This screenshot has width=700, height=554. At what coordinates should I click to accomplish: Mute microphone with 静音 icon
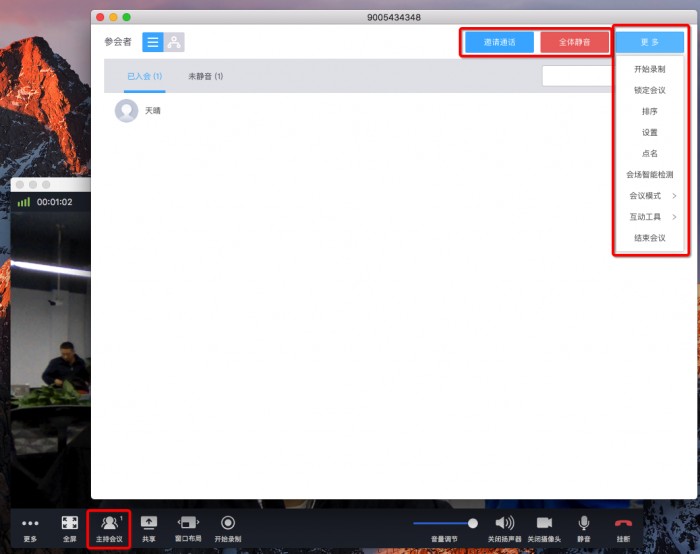click(x=583, y=529)
